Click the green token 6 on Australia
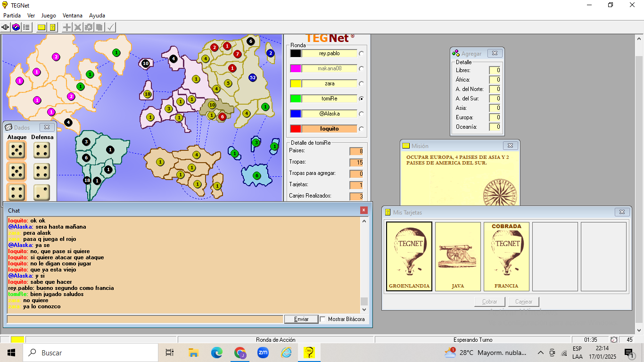 (257, 176)
